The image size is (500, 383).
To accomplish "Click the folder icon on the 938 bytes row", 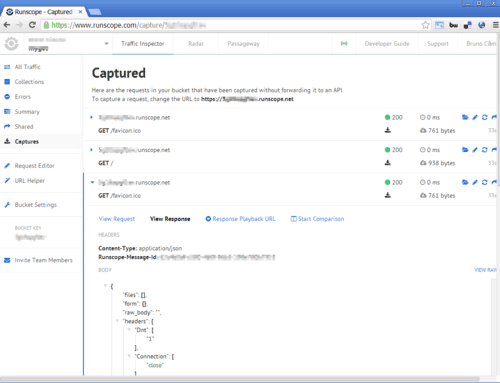I will point(465,150).
